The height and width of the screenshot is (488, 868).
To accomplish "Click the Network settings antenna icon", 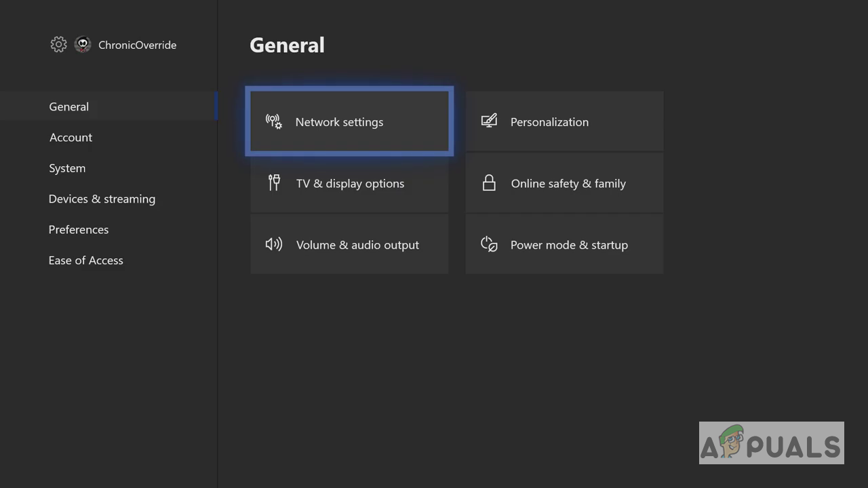I will coord(274,122).
